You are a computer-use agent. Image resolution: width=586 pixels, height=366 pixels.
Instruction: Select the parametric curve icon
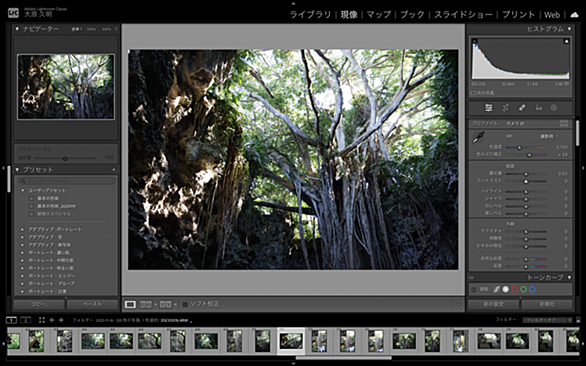tap(496, 289)
